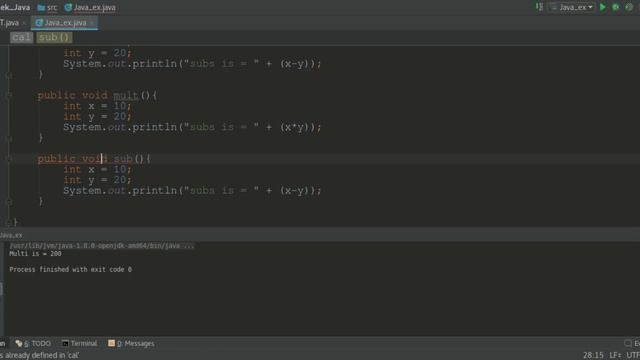Click the java command path line in console

[102, 246]
